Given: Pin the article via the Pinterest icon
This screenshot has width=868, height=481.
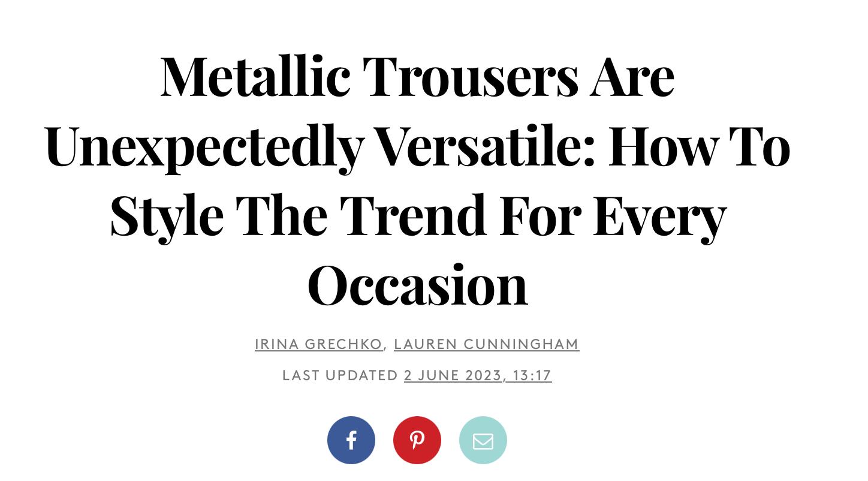Looking at the screenshot, I should tap(417, 440).
